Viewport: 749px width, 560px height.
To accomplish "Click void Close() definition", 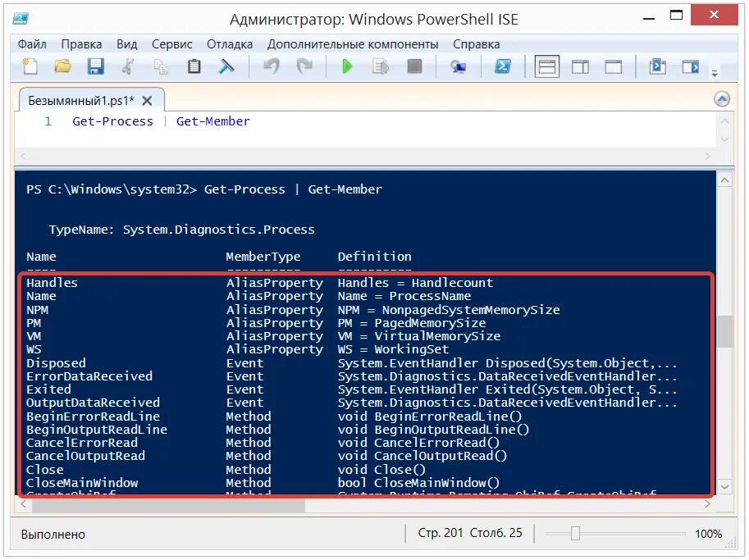I will click(381, 470).
